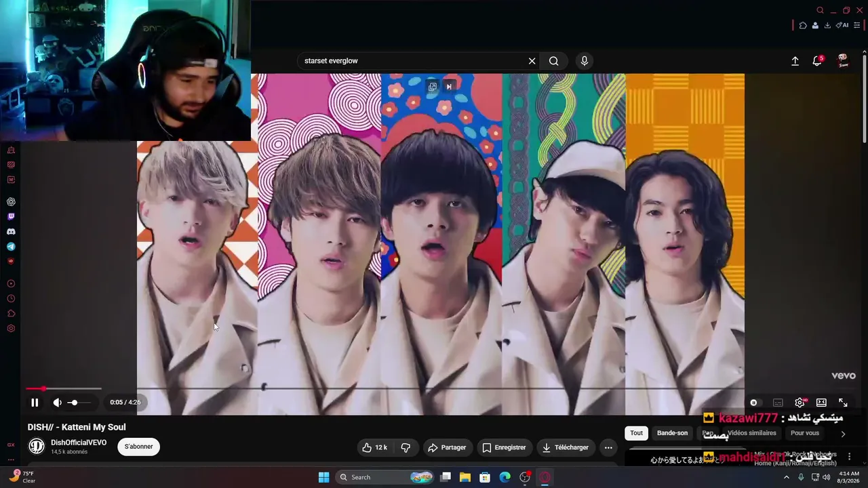Select the Bande-son filter chip
The height and width of the screenshot is (488, 868).
click(672, 433)
